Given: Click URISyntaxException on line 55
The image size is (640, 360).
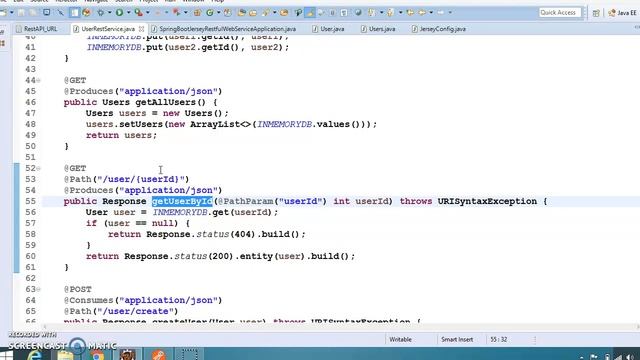Looking at the screenshot, I should point(487,201).
